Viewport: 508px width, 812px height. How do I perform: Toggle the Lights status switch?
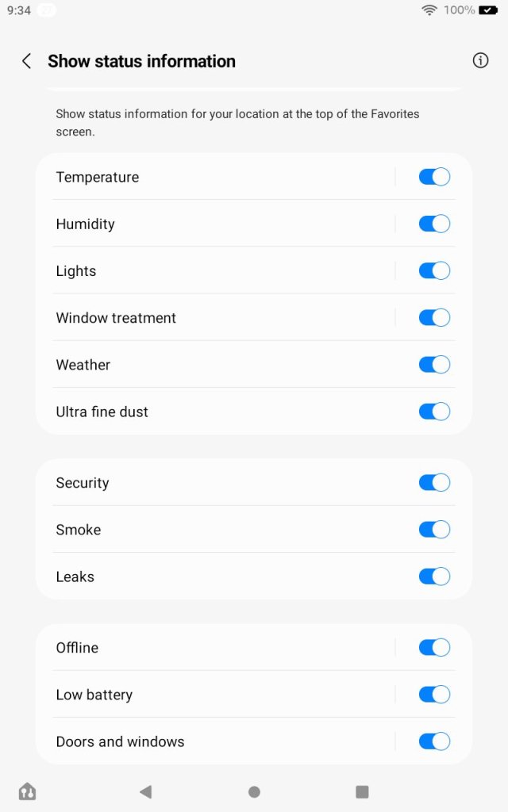[x=434, y=270]
